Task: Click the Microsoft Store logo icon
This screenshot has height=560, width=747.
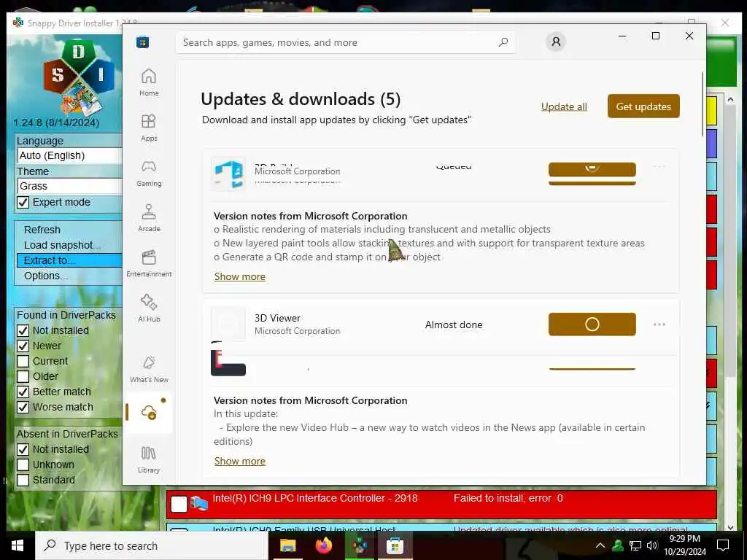Action: tap(142, 42)
